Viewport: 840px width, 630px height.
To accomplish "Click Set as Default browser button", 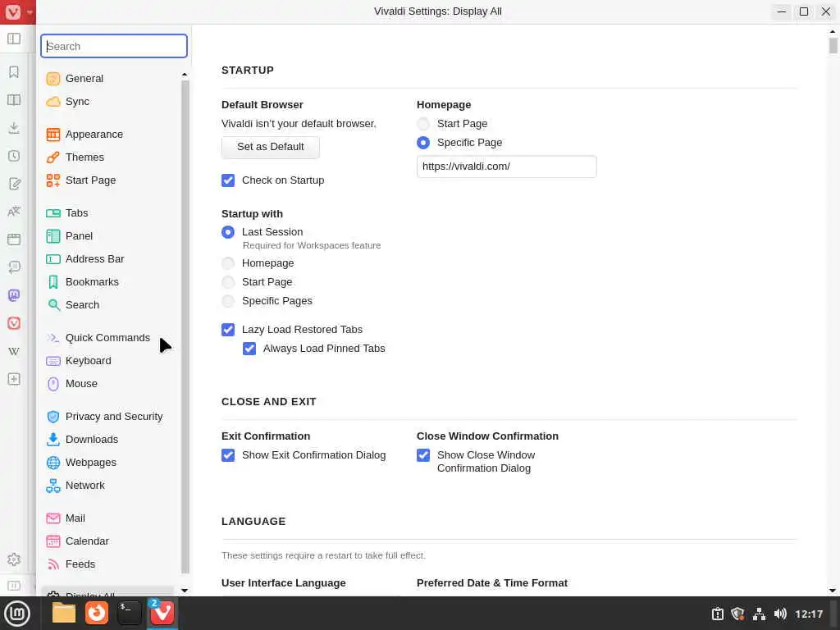I will (271, 147).
